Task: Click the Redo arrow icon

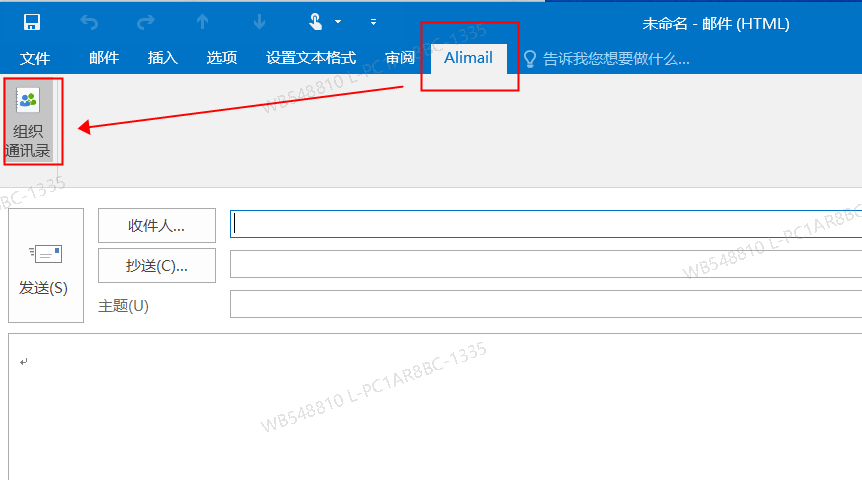Action: tap(146, 22)
